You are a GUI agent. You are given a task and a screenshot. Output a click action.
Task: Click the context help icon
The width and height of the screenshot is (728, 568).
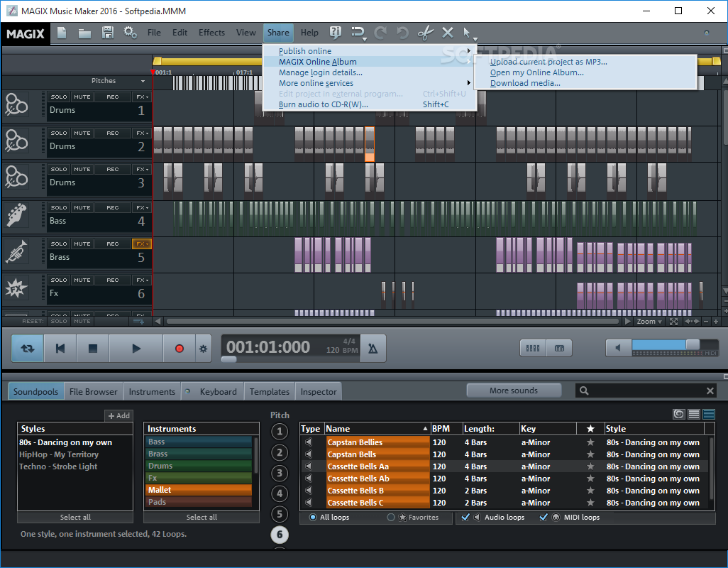click(x=335, y=33)
